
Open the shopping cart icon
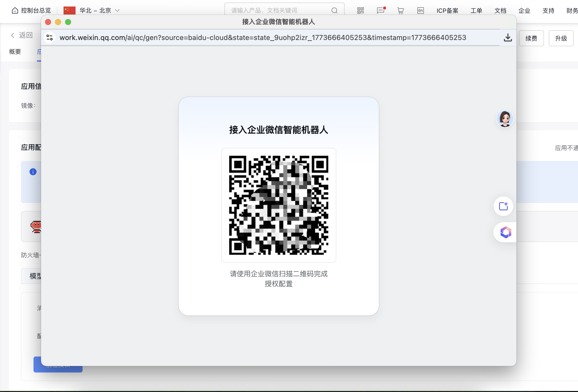click(400, 10)
